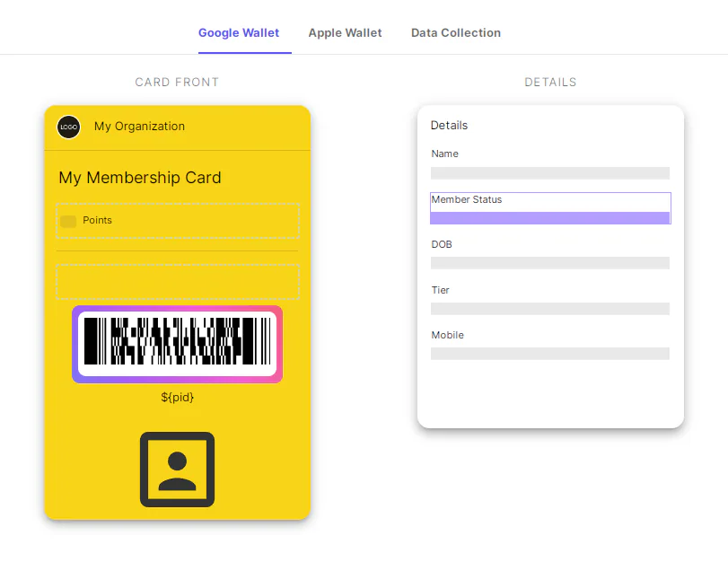Click the barcode image on the card
728x562 pixels.
coord(178,344)
